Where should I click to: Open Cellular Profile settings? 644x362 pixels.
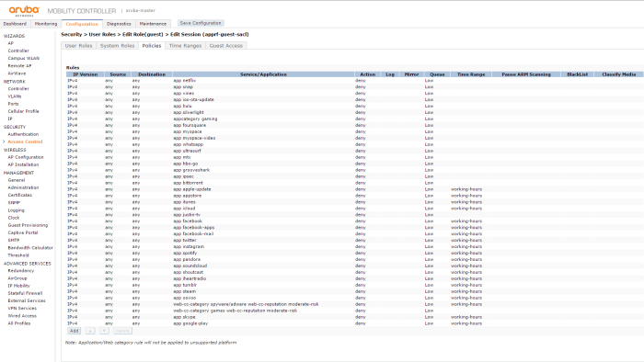[23, 111]
